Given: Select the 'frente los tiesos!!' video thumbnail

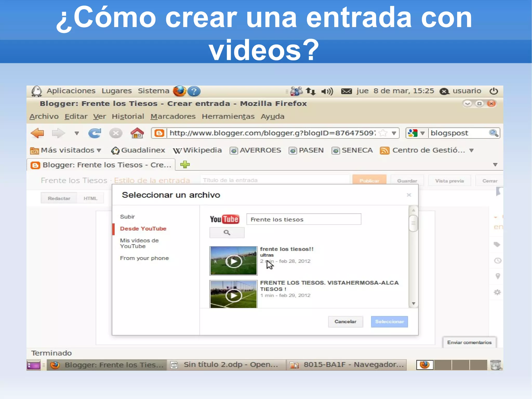Looking at the screenshot, I should click(x=233, y=260).
